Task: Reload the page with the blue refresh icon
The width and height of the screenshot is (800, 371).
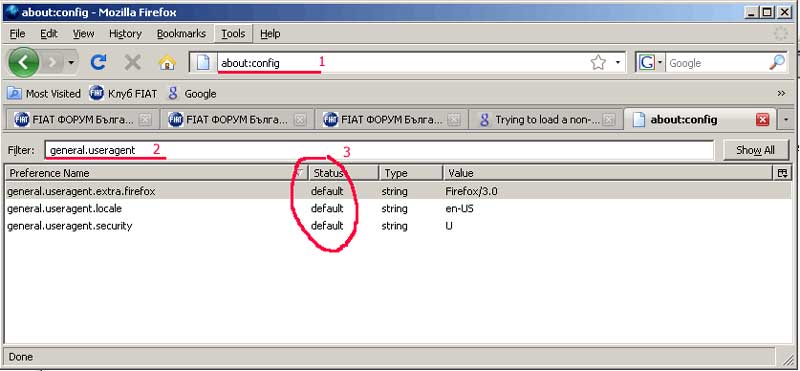Action: pos(98,63)
